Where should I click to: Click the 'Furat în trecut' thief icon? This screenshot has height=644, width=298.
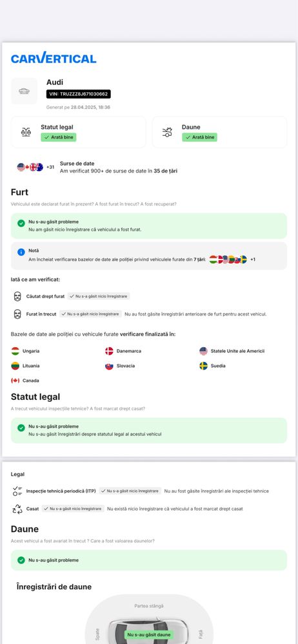pyautogui.click(x=17, y=314)
